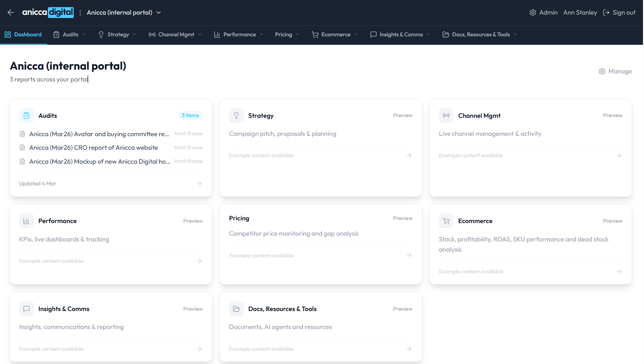Open the Anicca (internal portal) switcher dropdown
644x364 pixels.
(124, 13)
